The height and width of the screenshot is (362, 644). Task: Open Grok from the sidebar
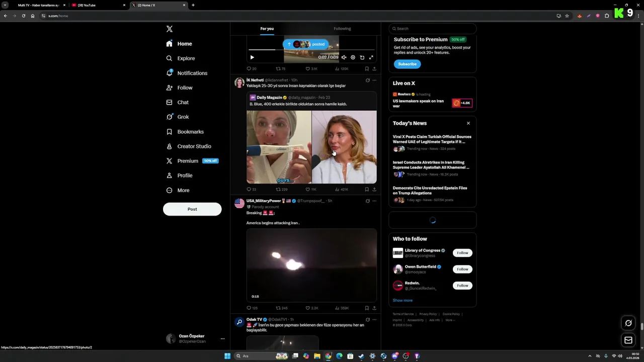[178, 117]
